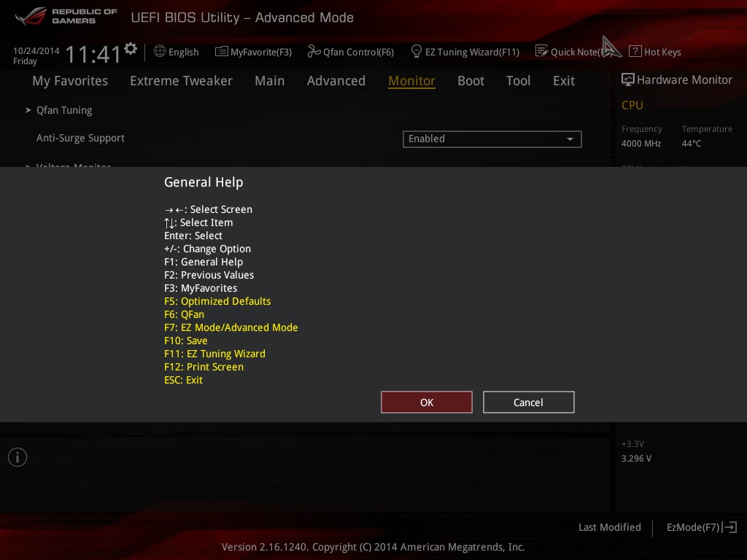This screenshot has height=560, width=747.
Task: Click the 10/24/2014 date
Action: coord(36,50)
